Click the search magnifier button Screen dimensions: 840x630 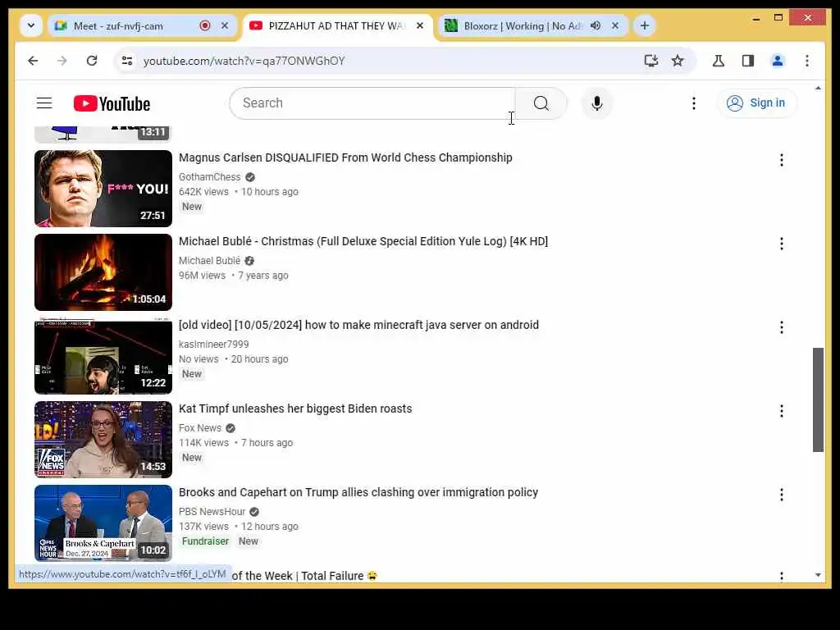click(x=541, y=103)
